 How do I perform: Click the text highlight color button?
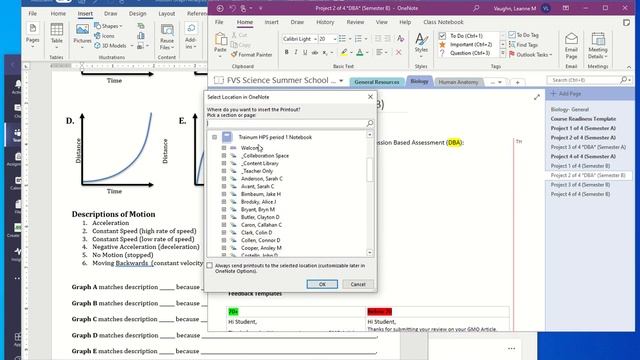(344, 52)
